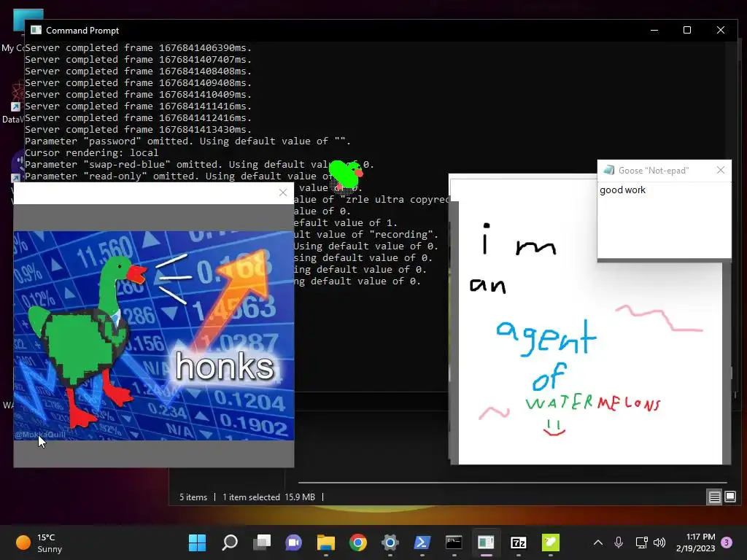Close the Goose "Not-epad" window
The image size is (747, 560).
(720, 170)
